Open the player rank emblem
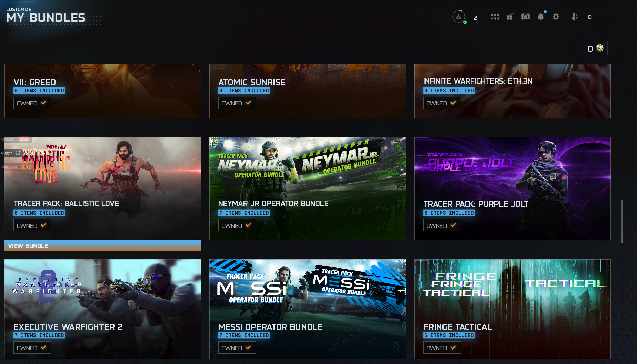Screen dimensions: 637x364 pos(459,17)
